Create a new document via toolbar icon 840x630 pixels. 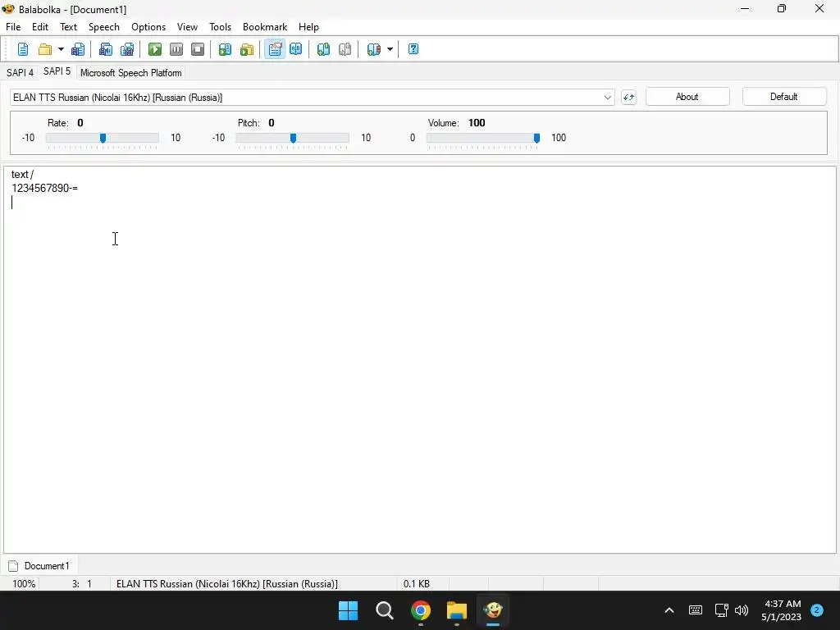click(x=22, y=49)
